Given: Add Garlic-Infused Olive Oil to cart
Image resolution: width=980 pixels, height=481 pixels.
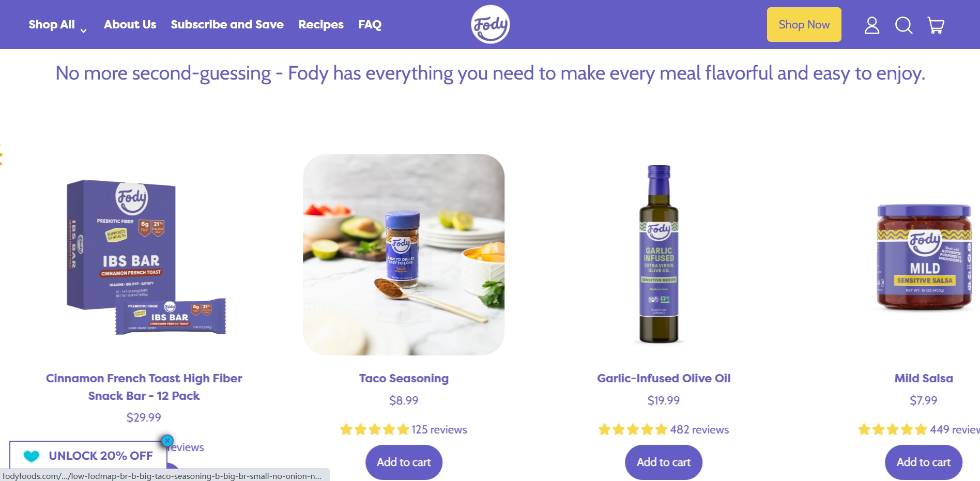Looking at the screenshot, I should point(663,462).
